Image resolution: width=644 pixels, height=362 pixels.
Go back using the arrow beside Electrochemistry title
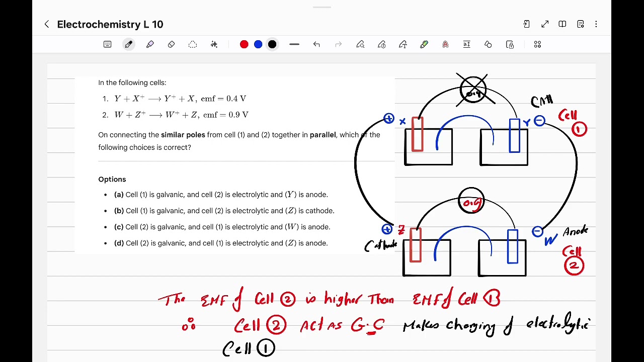point(47,24)
